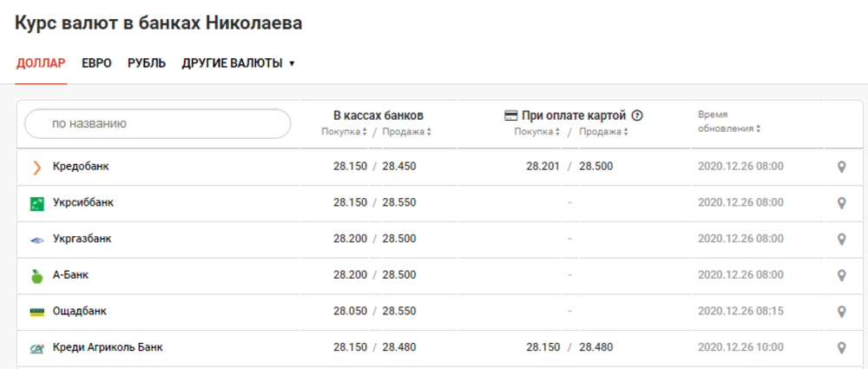Show А-Банк branches via pin icon
This screenshot has width=868, height=369.
(841, 275)
